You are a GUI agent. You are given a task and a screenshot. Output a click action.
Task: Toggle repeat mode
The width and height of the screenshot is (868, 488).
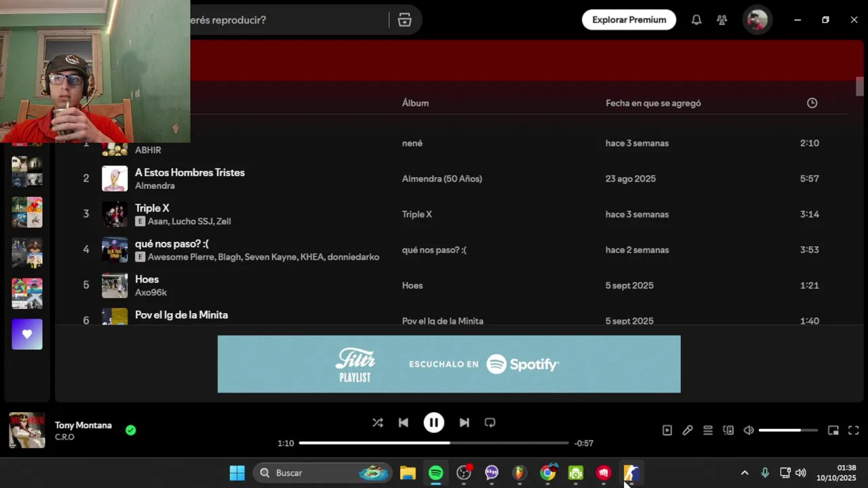pyautogui.click(x=490, y=423)
